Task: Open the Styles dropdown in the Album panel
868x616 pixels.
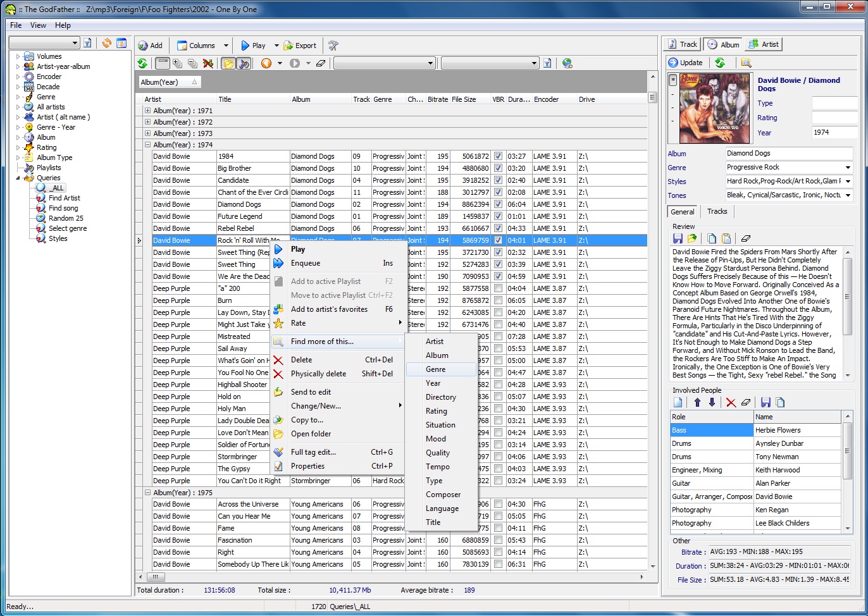Action: (848, 182)
